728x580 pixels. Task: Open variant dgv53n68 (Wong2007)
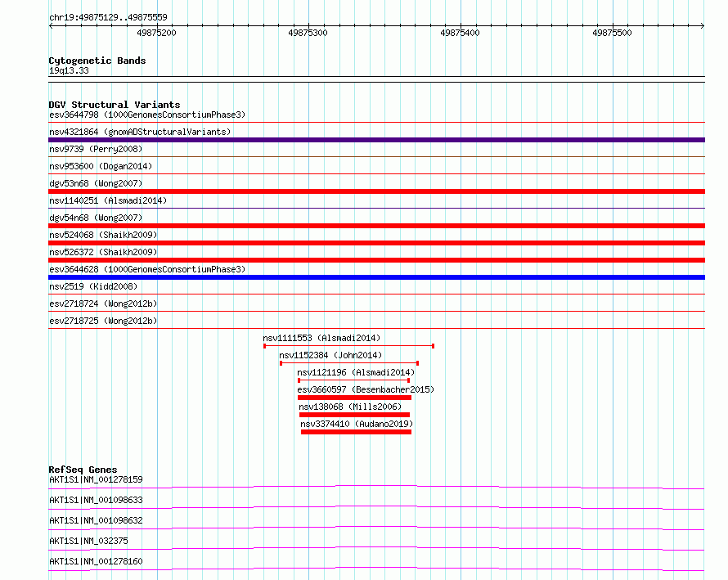tap(96, 183)
